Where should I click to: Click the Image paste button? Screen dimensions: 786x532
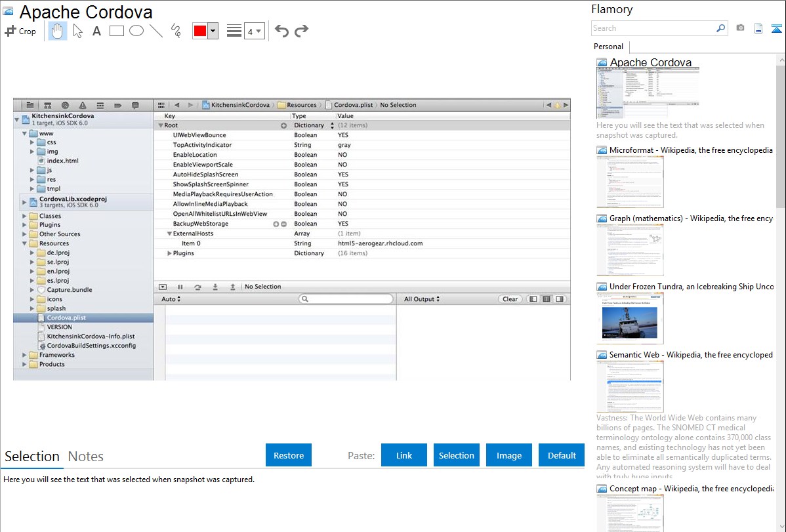point(509,455)
